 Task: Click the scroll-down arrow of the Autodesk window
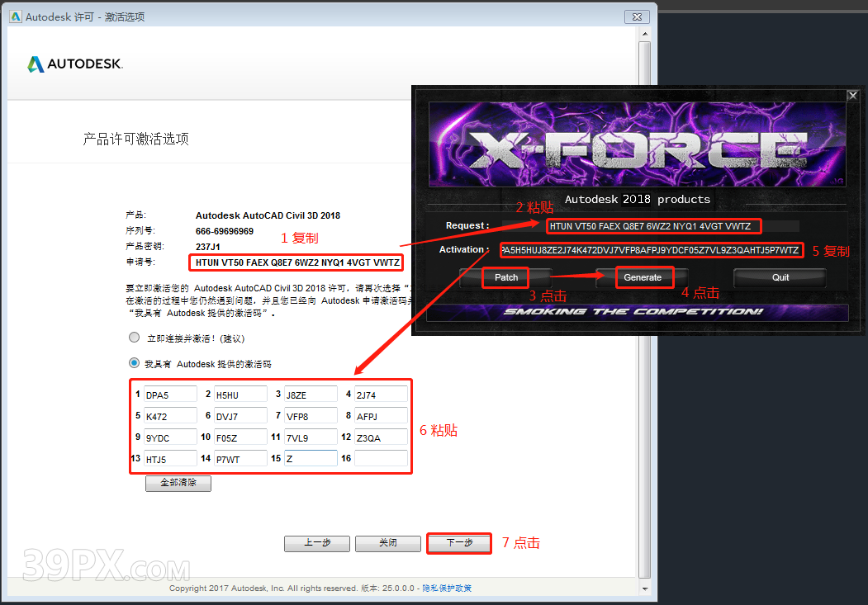pos(645,588)
